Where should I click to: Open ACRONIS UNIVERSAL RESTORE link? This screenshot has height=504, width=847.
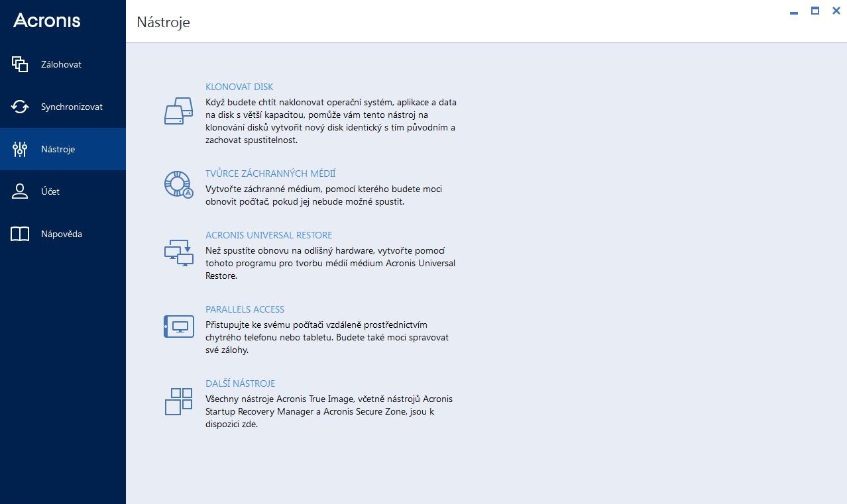pos(269,235)
